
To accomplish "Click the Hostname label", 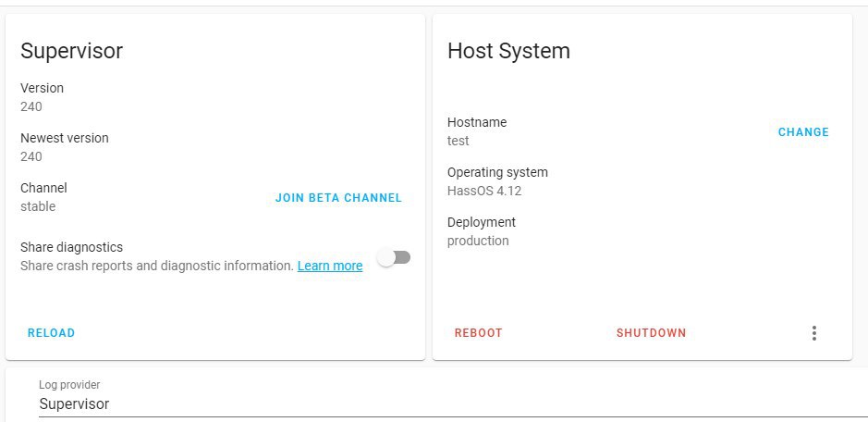I will point(477,122).
